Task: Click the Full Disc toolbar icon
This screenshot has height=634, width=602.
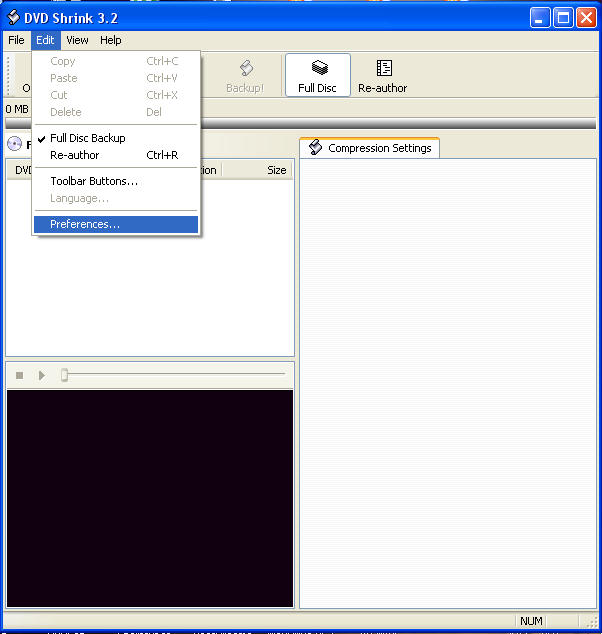Action: [318, 76]
